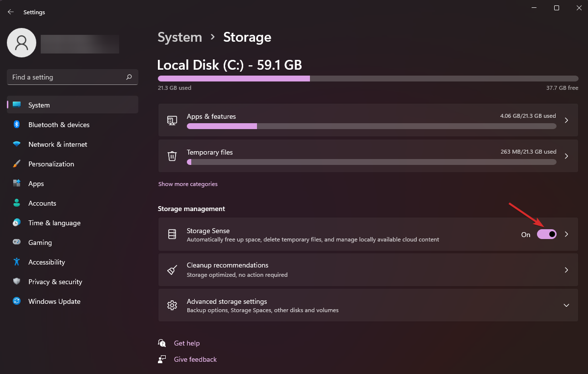Click the Apps & features usage bar
The image size is (588, 374).
(371, 126)
